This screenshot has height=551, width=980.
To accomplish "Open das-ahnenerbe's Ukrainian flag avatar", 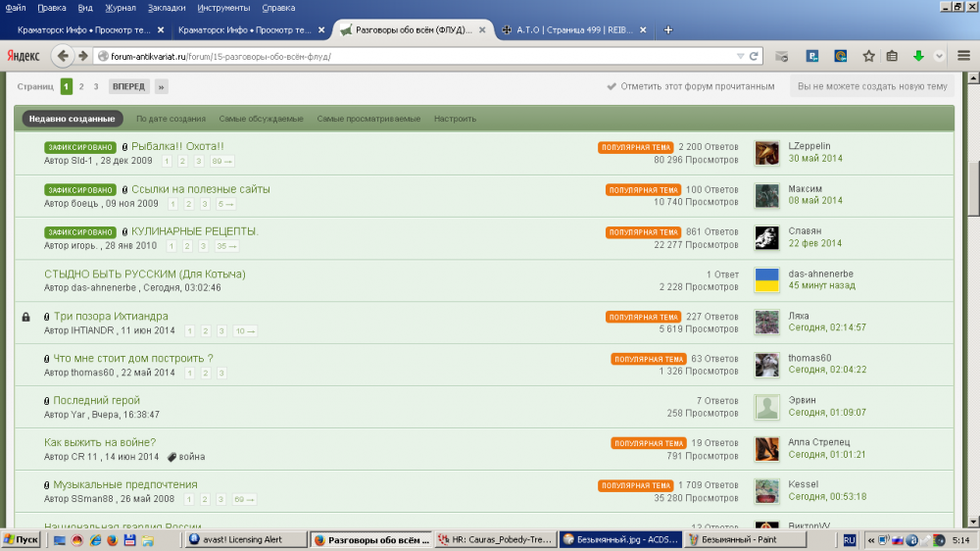I will [767, 280].
